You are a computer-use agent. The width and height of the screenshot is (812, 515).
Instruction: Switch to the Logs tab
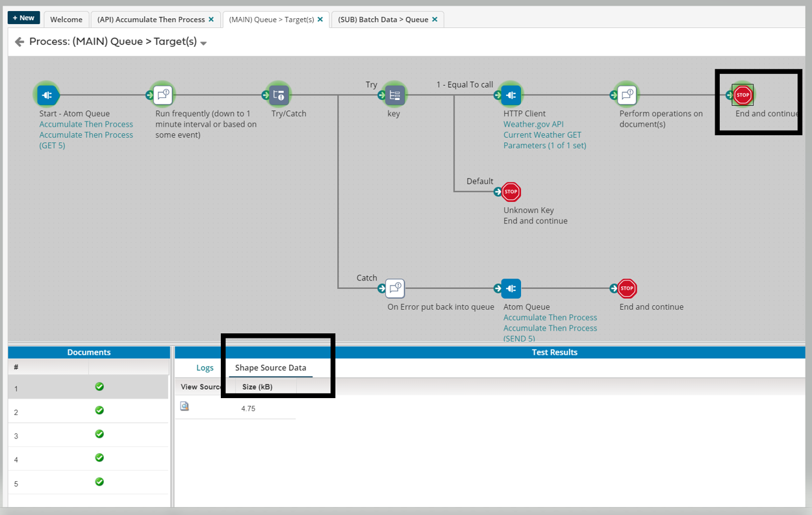[x=205, y=368]
